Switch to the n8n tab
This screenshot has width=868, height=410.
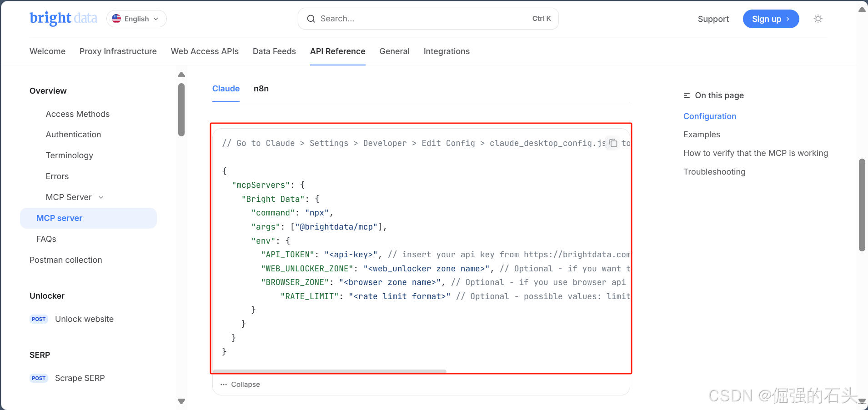261,89
